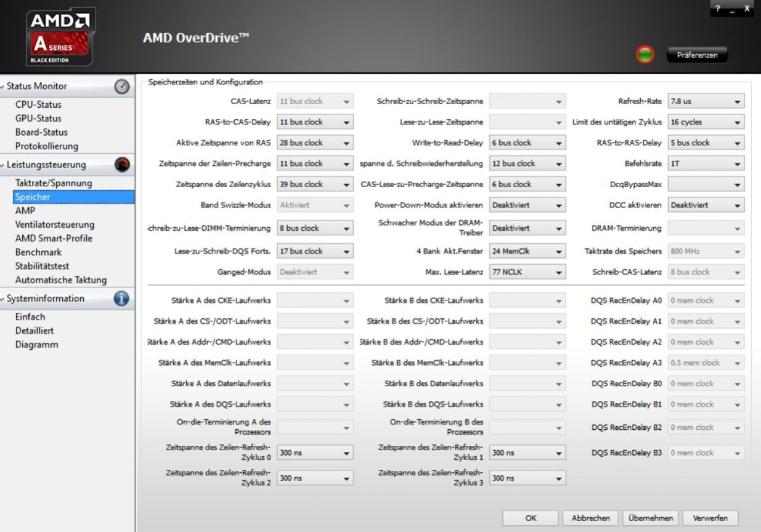761x532 pixels.
Task: Open Schreibwiederherstellung 12 bus clock dropdown
Action: point(527,164)
